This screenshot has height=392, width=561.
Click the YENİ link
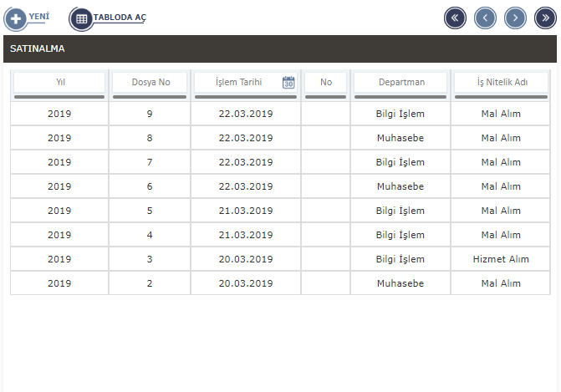click(39, 17)
